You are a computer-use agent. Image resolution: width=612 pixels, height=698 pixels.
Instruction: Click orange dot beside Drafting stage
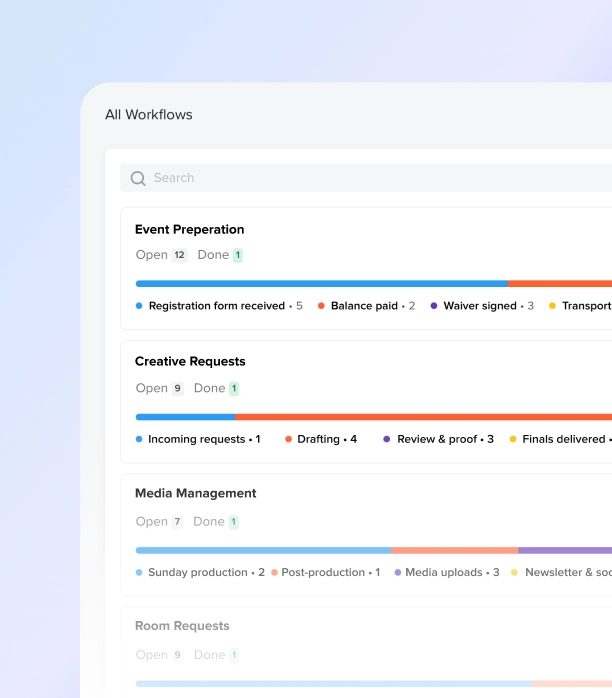click(x=288, y=439)
